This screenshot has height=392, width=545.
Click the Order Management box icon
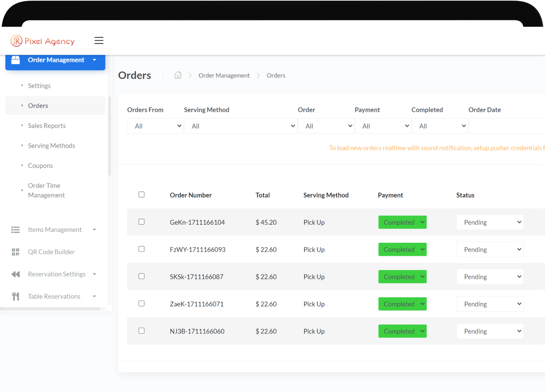(16, 60)
